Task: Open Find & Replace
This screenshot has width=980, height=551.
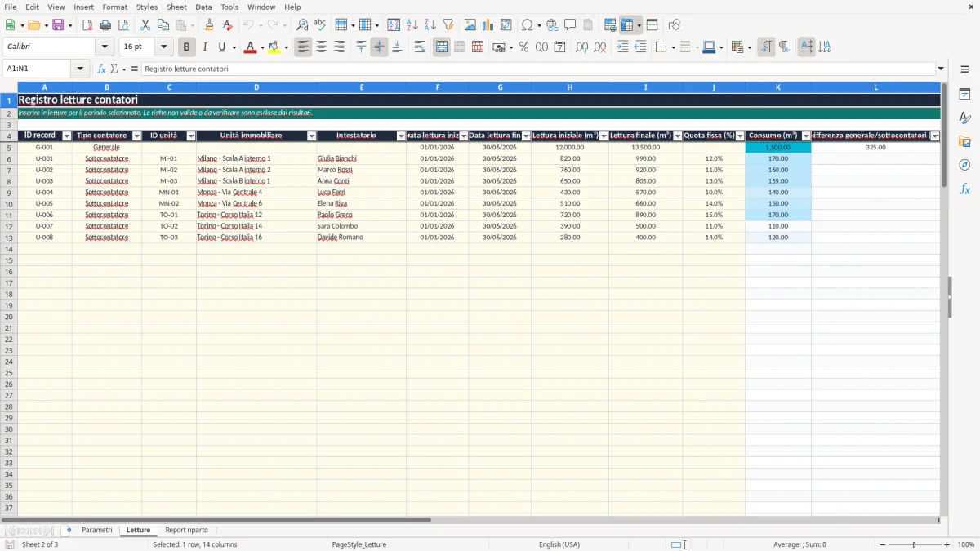Action: coord(302,25)
